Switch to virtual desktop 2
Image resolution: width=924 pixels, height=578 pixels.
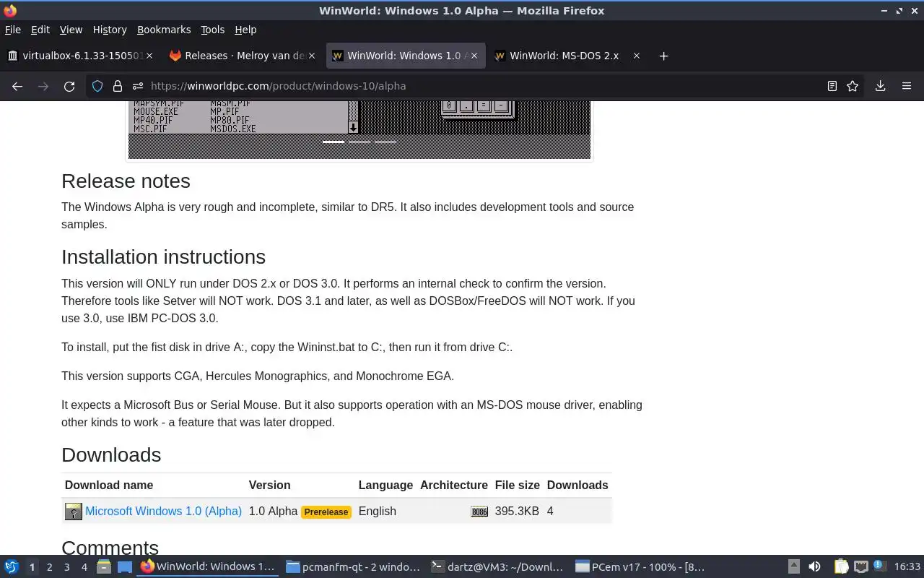pyautogui.click(x=49, y=567)
